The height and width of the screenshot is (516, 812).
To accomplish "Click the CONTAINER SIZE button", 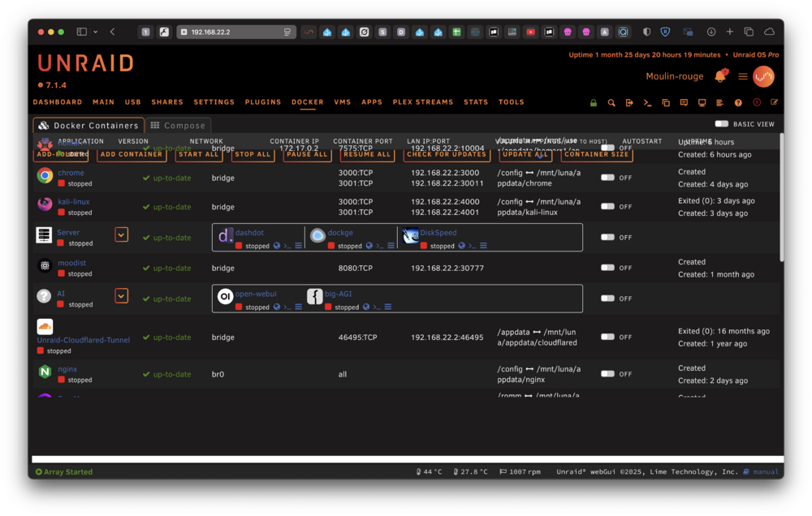I will click(596, 154).
